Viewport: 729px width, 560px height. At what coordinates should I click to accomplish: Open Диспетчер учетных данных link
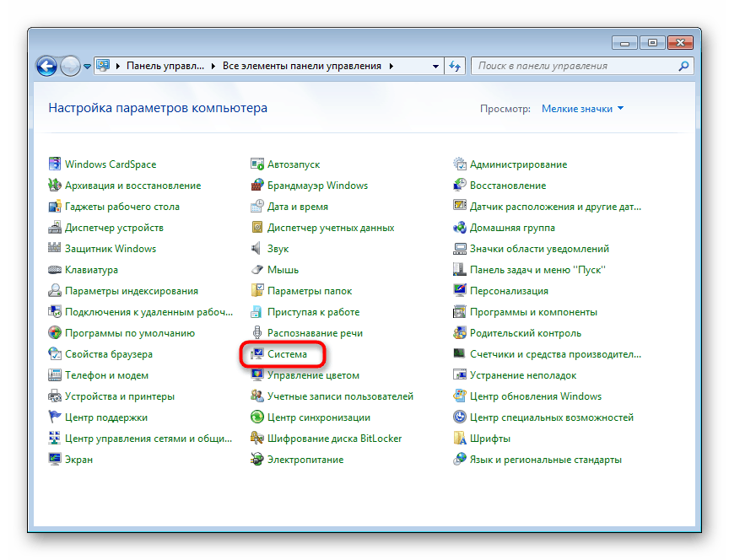click(x=331, y=227)
